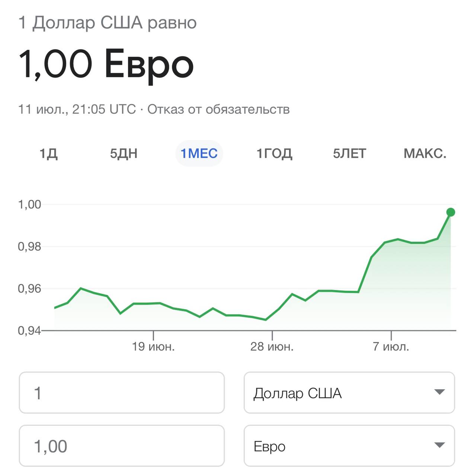
Task: Click the dollar amount field containing 1
Action: (122, 393)
